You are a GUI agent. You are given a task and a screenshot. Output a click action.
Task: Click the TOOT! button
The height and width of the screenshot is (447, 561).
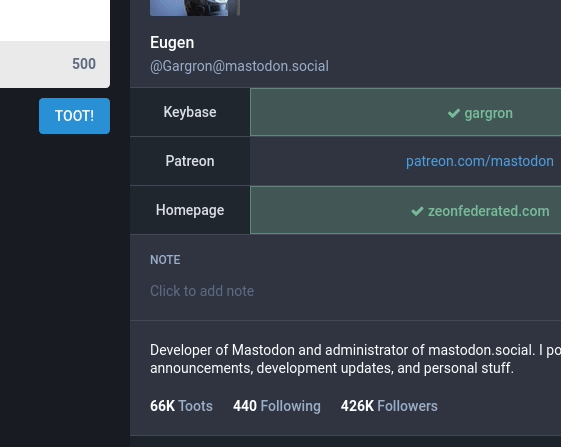point(74,116)
